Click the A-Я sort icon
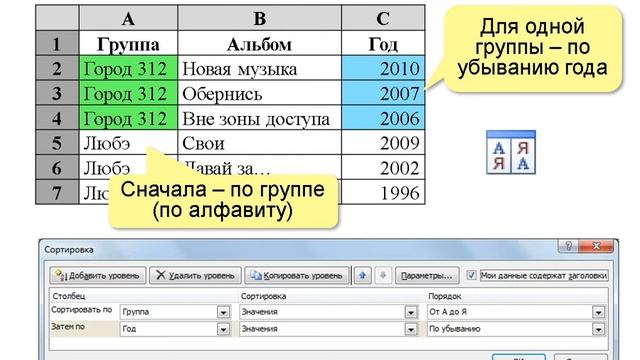640x360 pixels. point(511,152)
